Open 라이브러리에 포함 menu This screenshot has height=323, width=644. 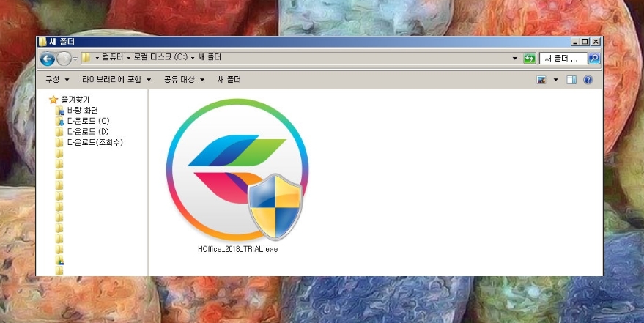coord(116,80)
